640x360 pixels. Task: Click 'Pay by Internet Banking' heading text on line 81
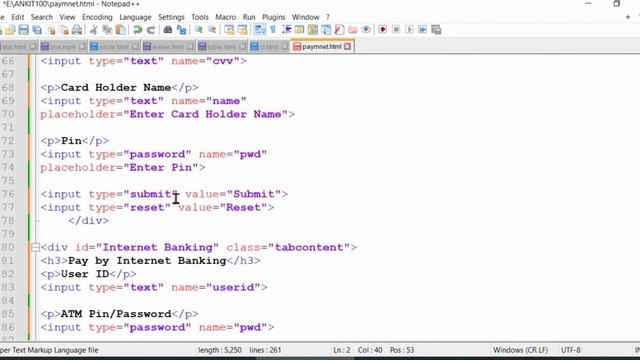pyautogui.click(x=147, y=260)
